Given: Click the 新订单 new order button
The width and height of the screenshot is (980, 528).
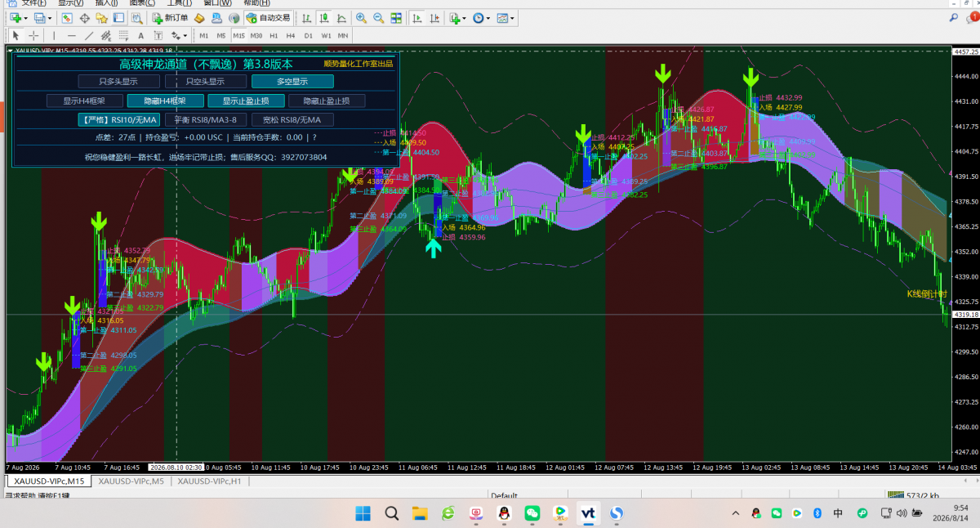Looking at the screenshot, I should (x=170, y=18).
